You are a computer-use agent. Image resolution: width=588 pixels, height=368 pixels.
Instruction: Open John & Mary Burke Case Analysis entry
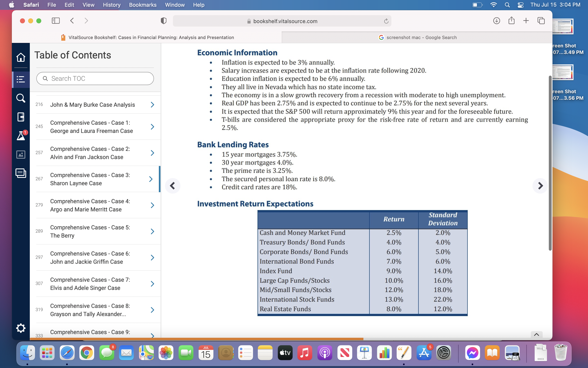[x=92, y=105]
